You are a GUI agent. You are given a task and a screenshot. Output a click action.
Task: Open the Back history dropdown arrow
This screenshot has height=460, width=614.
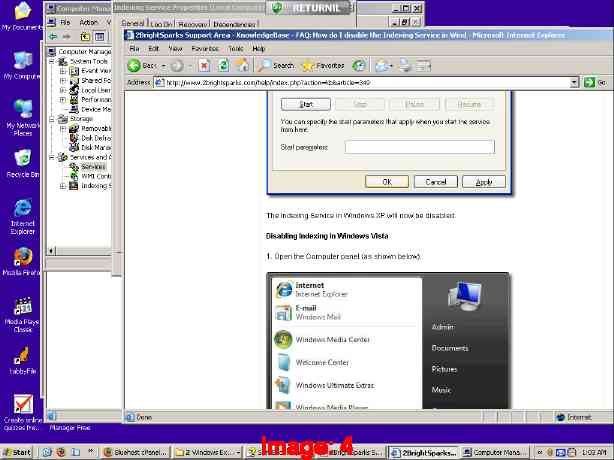[164, 66]
